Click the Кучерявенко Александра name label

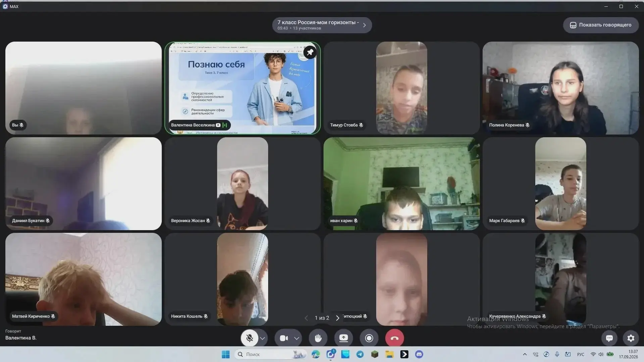click(x=517, y=316)
